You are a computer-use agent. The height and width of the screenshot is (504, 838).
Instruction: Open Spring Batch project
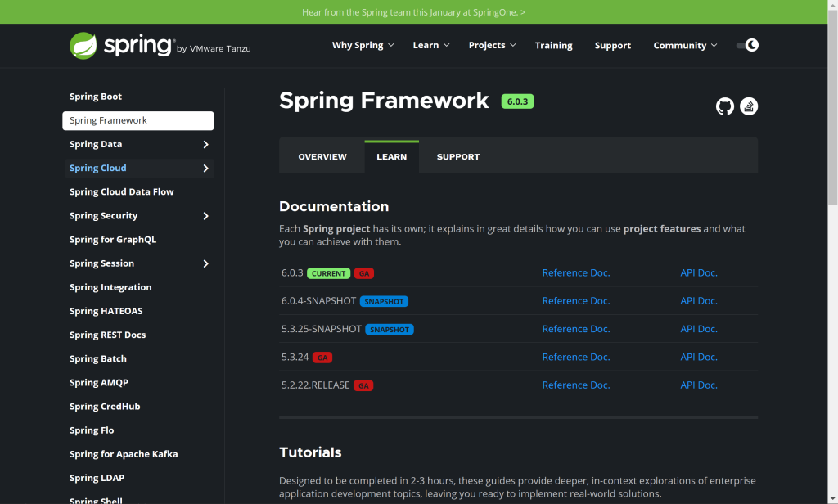pyautogui.click(x=98, y=358)
